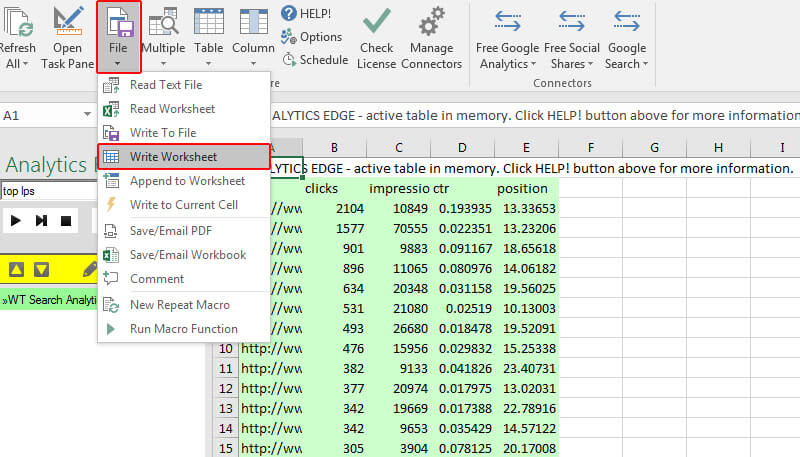Image resolution: width=800 pixels, height=457 pixels.
Task: Select column H header
Action: point(718,147)
